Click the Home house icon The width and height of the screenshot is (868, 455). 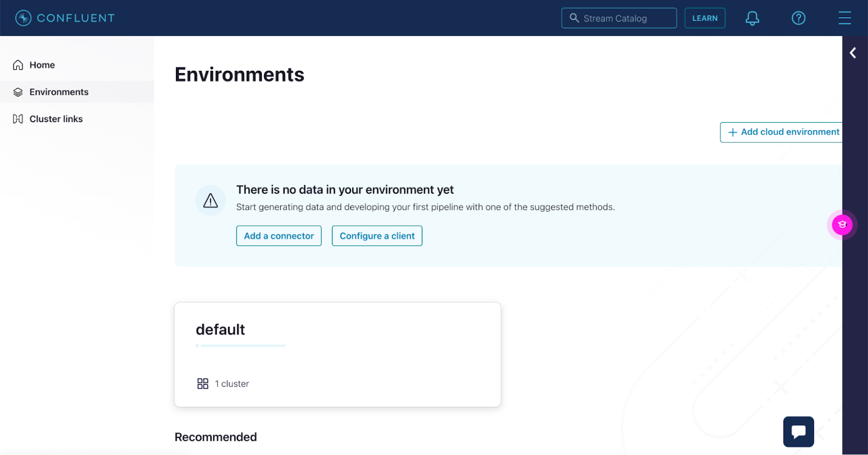pyautogui.click(x=18, y=65)
